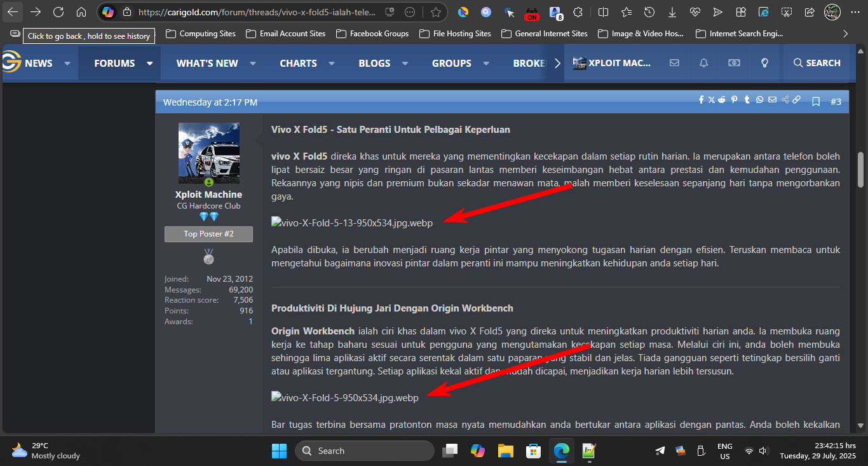Open the browser extensions puzzle icon

click(x=578, y=12)
